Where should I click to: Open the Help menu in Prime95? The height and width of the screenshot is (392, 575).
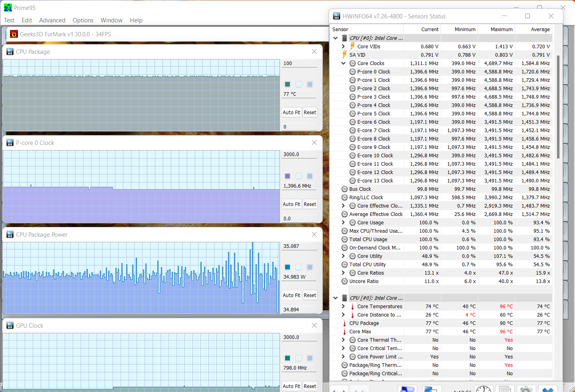tap(136, 20)
